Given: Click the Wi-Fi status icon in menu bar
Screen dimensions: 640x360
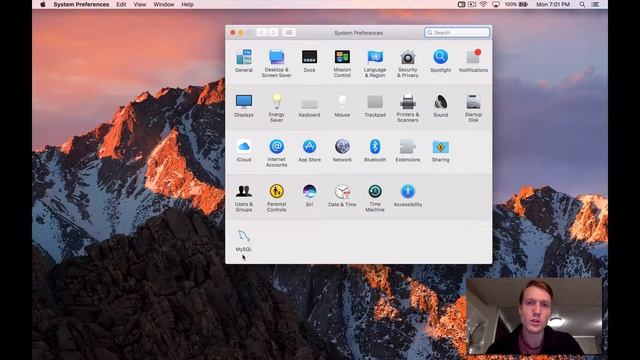Looking at the screenshot, I should (x=484, y=4).
